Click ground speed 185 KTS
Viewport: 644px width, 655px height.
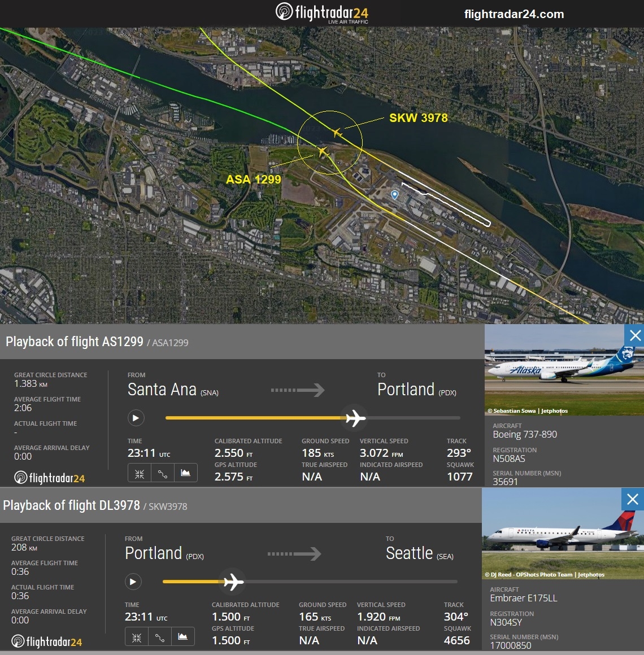point(317,453)
